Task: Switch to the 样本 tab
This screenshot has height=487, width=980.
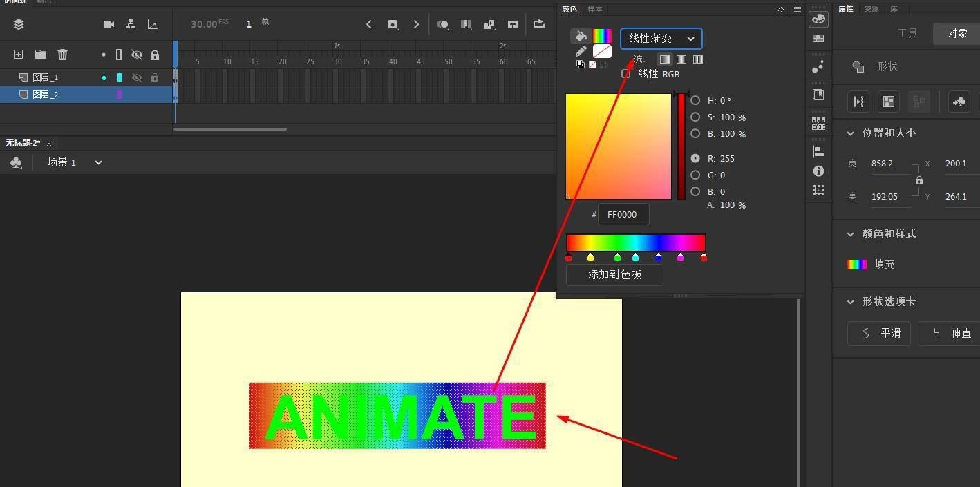Action: click(x=594, y=9)
